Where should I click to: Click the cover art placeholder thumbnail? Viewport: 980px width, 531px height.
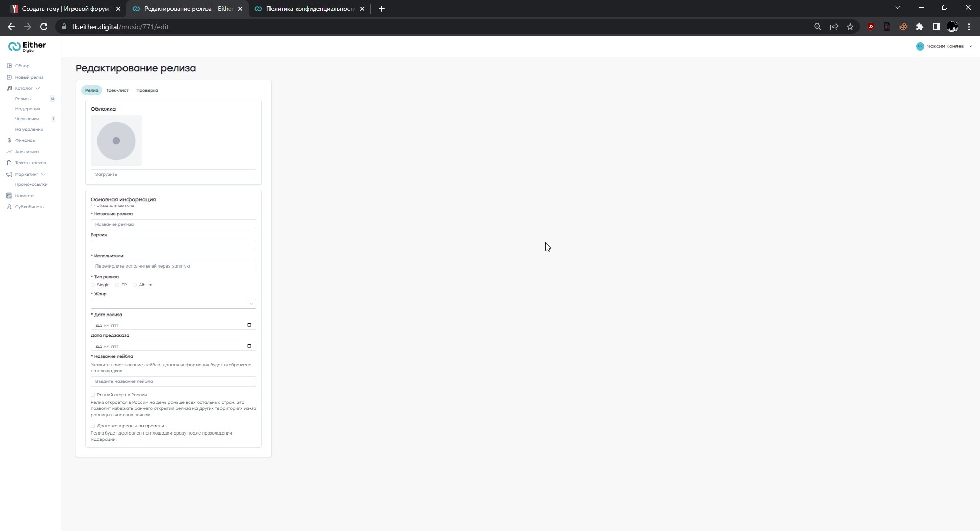pyautogui.click(x=116, y=141)
